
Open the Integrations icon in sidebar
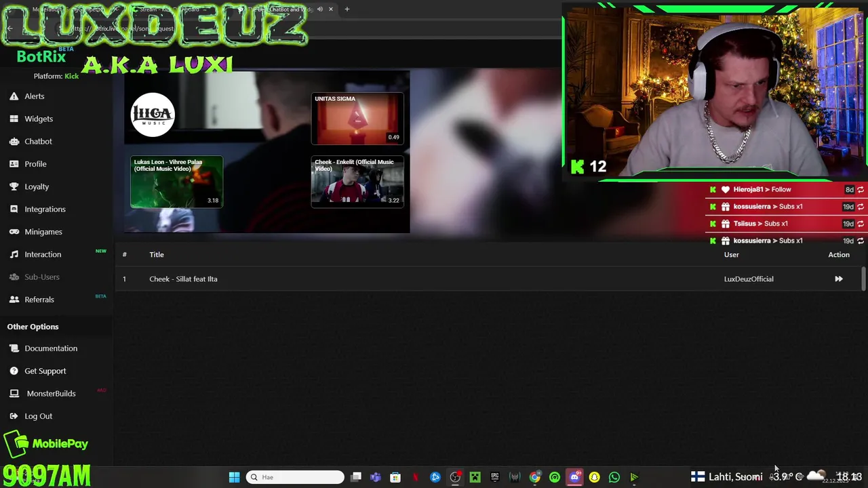[x=14, y=209]
